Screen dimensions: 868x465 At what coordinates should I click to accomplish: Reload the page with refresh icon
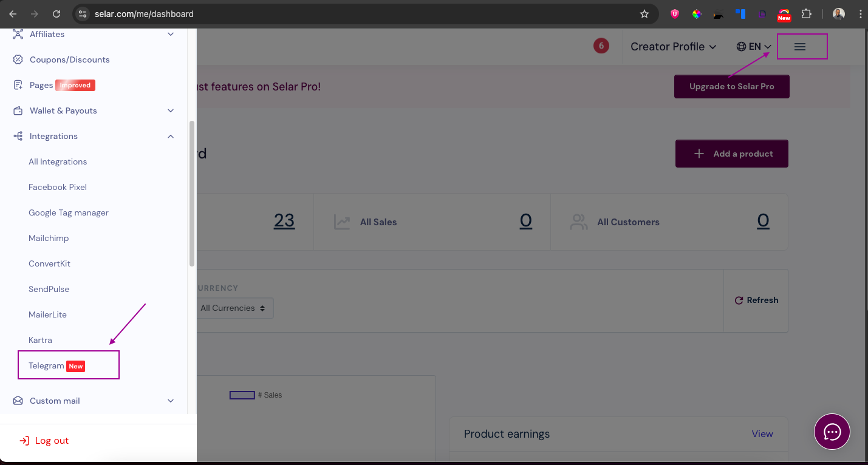click(56, 13)
